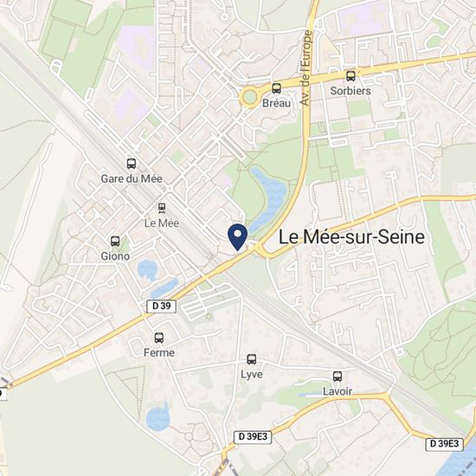Image resolution: width=476 pixels, height=476 pixels.
Task: Click the roundabout next to Bréau
Action: tap(250, 98)
